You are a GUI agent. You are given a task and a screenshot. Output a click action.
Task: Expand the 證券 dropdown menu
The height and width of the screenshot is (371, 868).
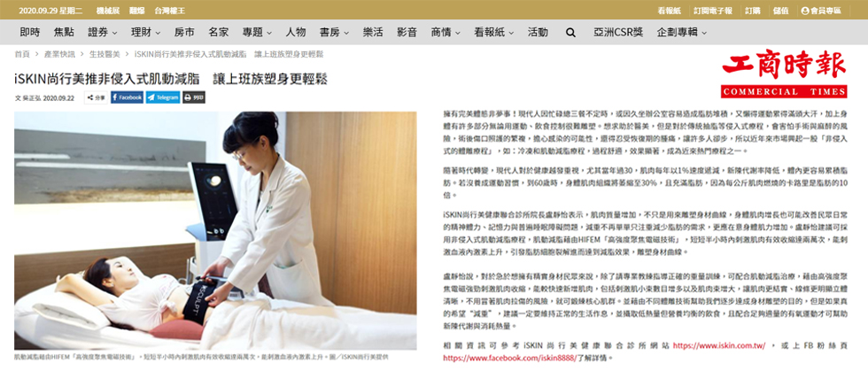tap(102, 32)
